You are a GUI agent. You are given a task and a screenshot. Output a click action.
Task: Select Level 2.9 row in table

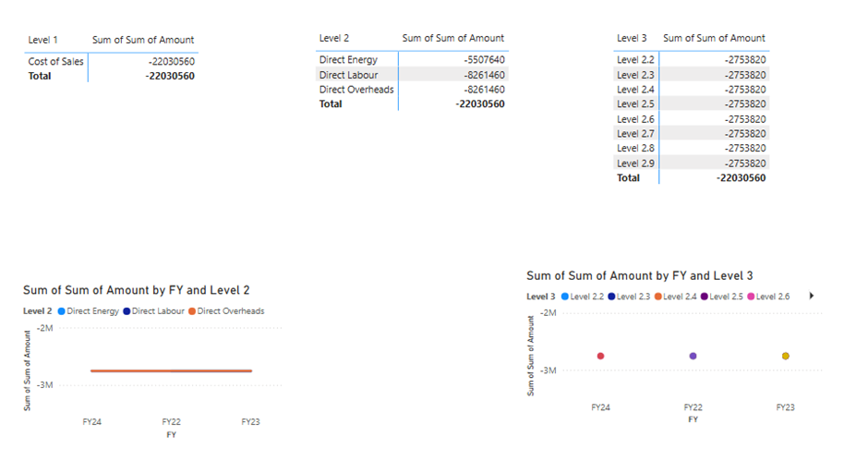[692, 164]
